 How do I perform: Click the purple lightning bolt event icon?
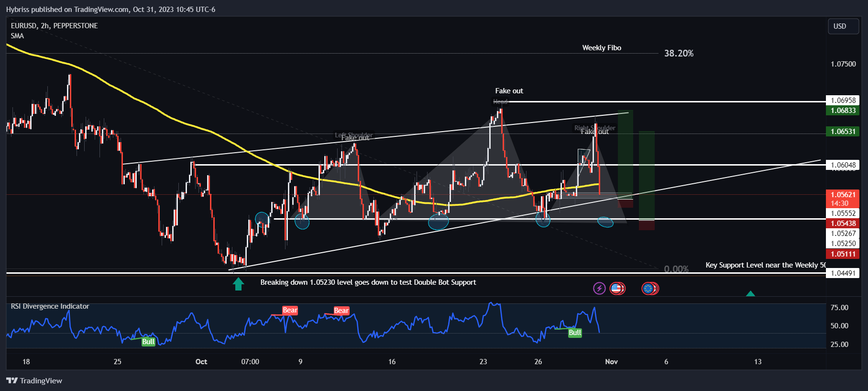click(x=599, y=288)
